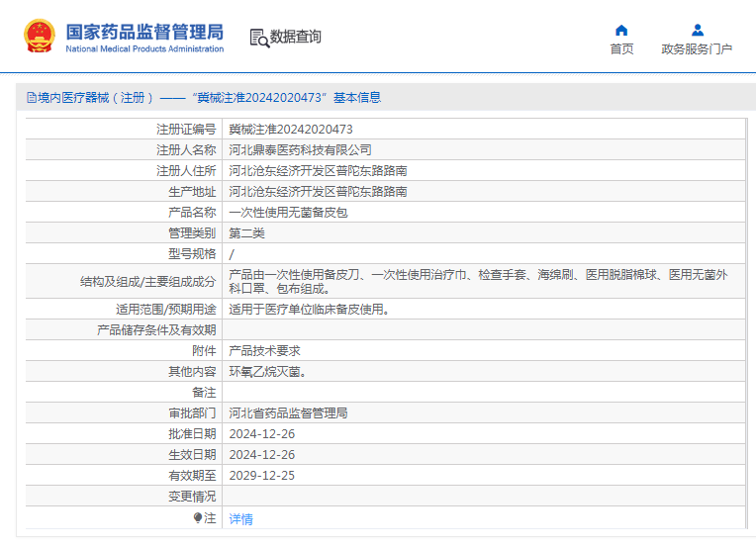Click the 产品名称 row label

click(x=192, y=212)
